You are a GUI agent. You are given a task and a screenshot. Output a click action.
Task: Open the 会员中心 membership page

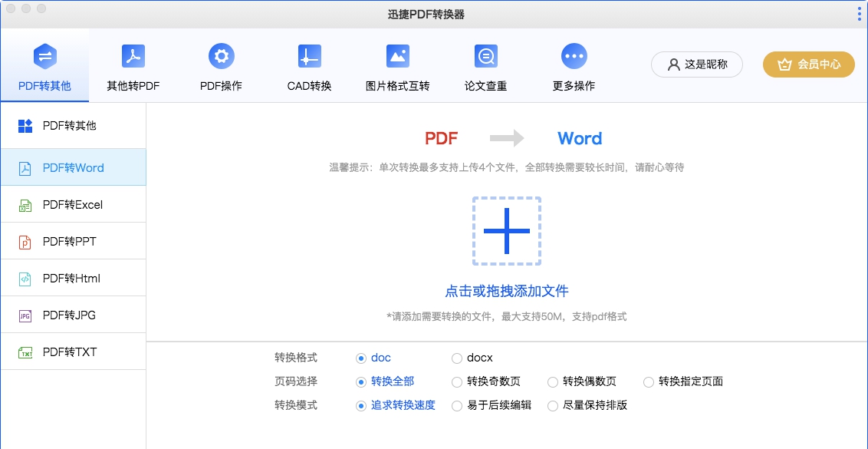coord(808,65)
